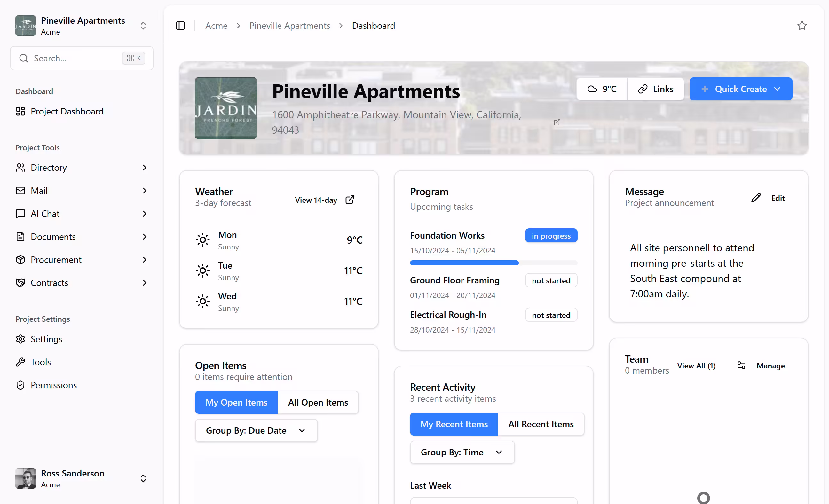This screenshot has height=504, width=829.
Task: Switch to All Open Items
Action: tap(318, 402)
